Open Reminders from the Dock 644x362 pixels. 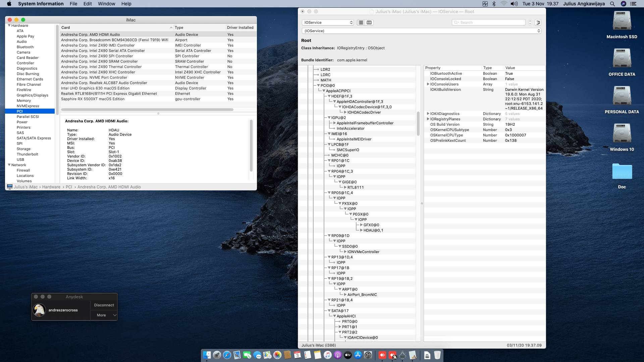click(308, 355)
